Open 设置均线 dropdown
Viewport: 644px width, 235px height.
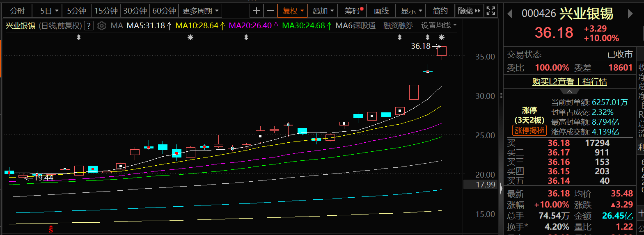[x=438, y=25]
